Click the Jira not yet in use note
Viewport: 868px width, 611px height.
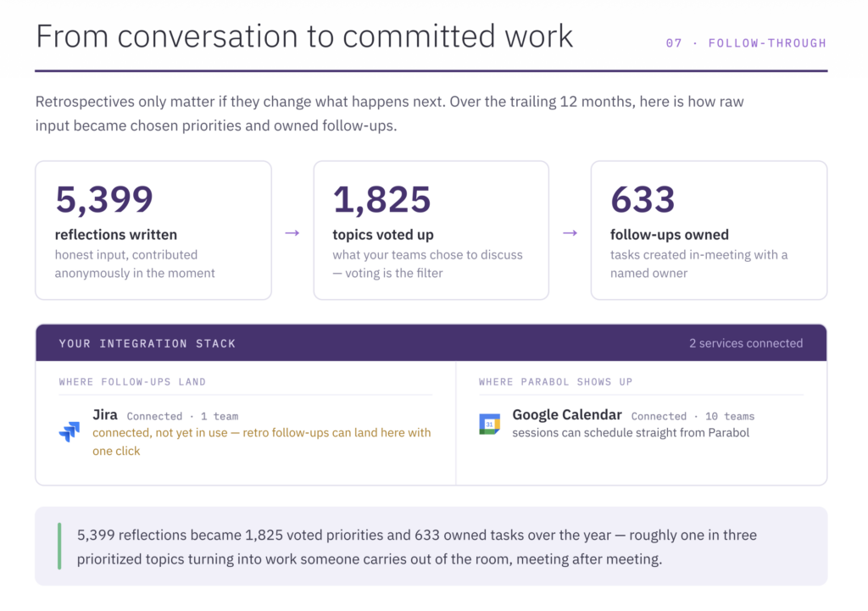261,442
